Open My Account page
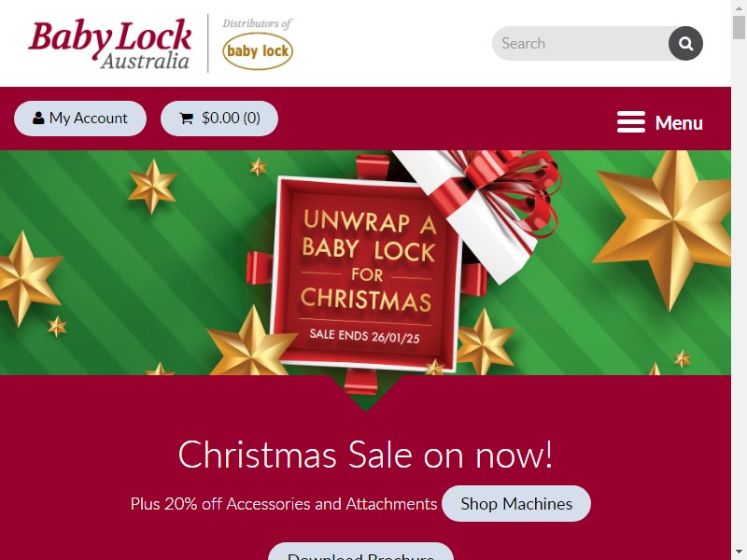This screenshot has width=747, height=560. point(80,119)
